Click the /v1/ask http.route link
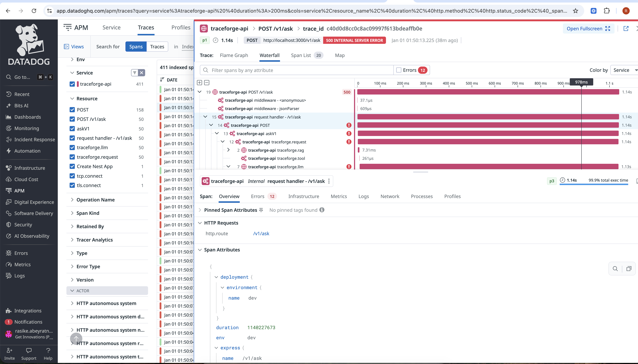638x364 pixels. tap(261, 233)
